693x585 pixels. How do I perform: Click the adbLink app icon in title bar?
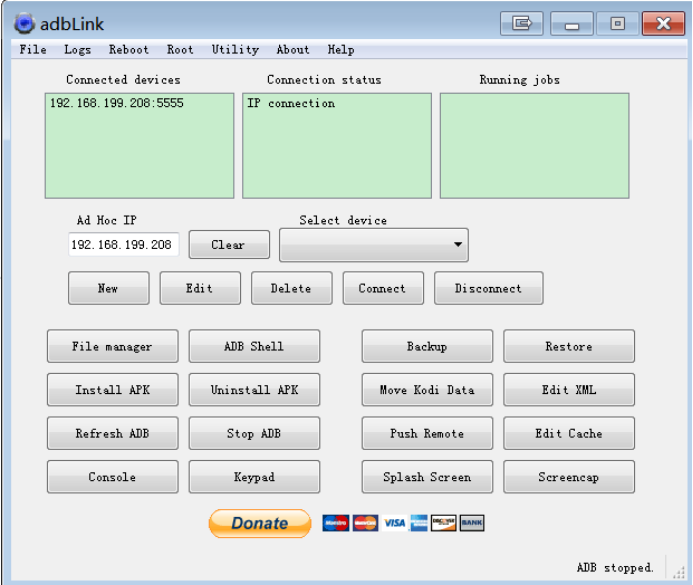(23, 22)
